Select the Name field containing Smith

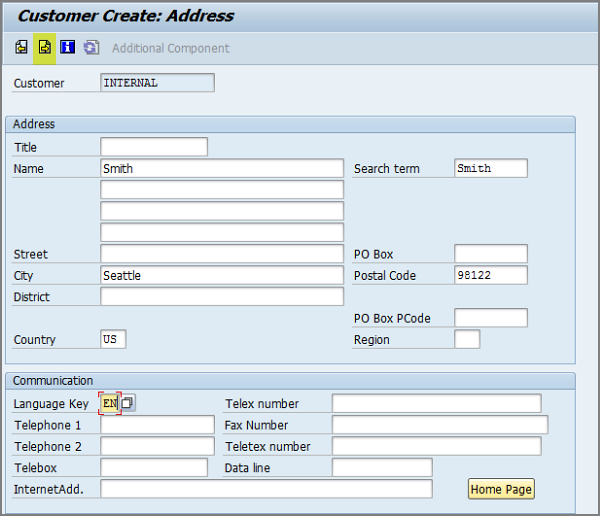[x=222, y=168]
